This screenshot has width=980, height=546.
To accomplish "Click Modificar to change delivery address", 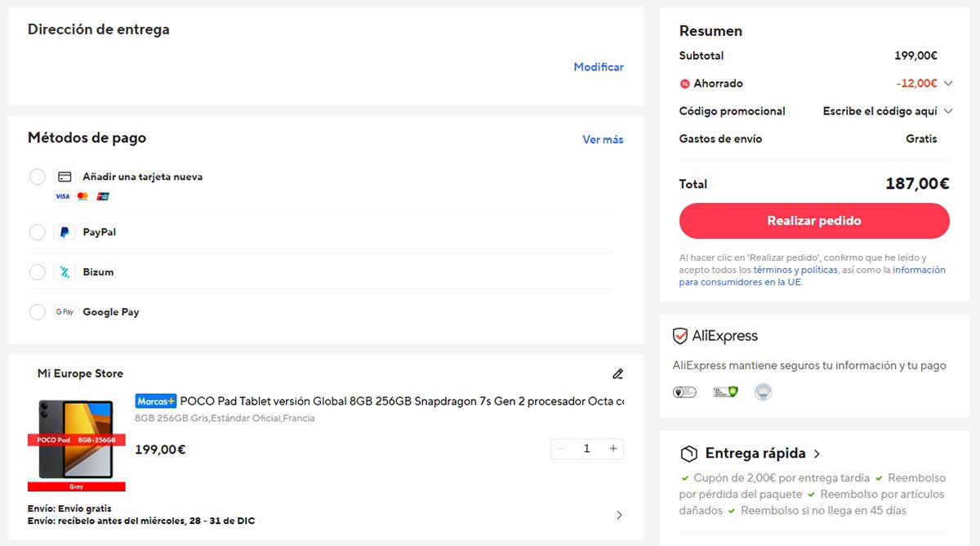I will 598,67.
